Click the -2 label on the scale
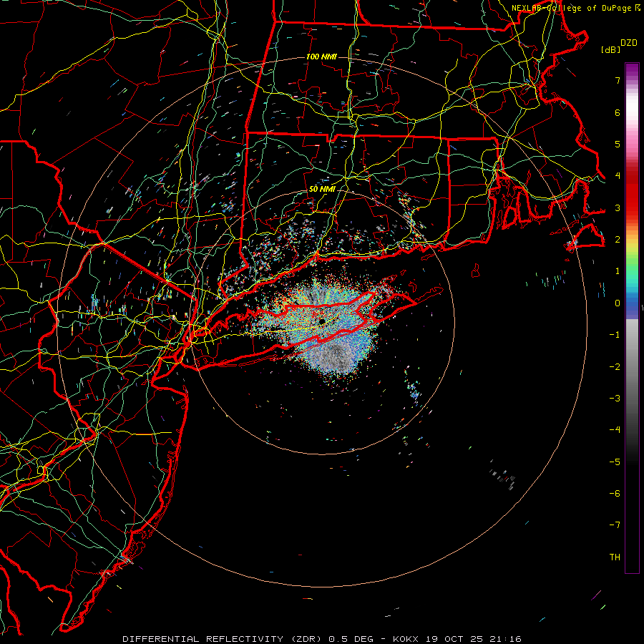This screenshot has height=644, width=644. click(x=615, y=367)
